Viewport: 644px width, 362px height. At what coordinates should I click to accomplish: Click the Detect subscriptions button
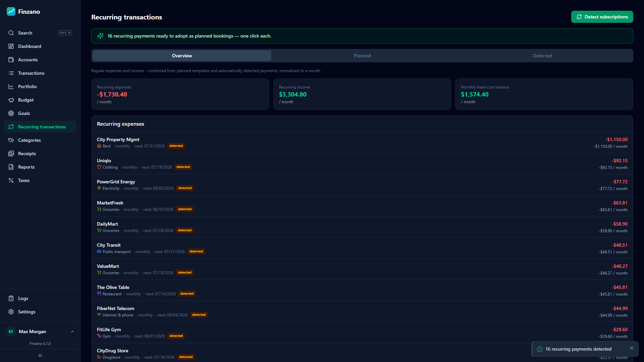[602, 17]
